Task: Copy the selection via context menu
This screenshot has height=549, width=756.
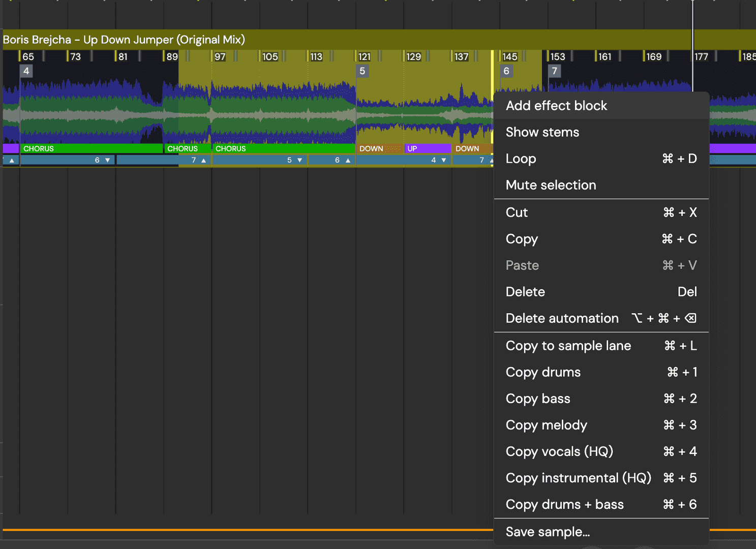Action: pyautogui.click(x=601, y=239)
